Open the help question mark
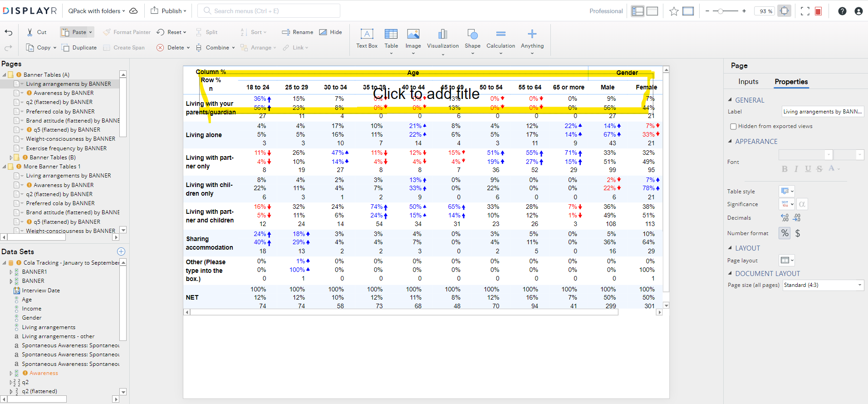 point(842,11)
